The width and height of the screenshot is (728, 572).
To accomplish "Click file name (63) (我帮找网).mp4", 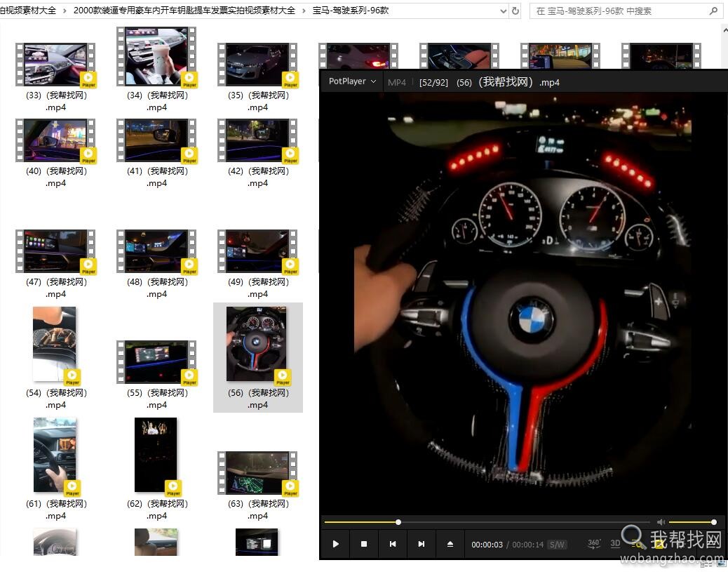I will pyautogui.click(x=258, y=510).
